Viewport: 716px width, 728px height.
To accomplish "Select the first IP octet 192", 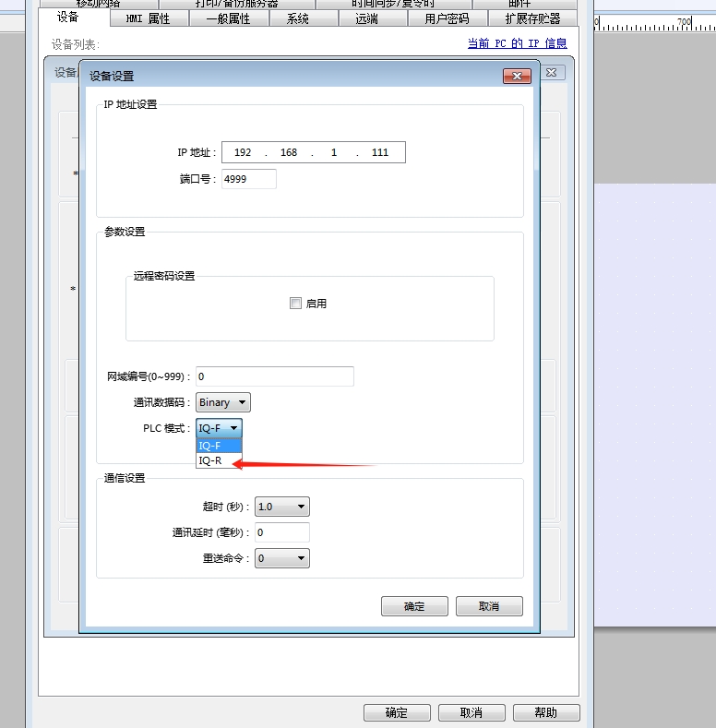I will click(244, 152).
